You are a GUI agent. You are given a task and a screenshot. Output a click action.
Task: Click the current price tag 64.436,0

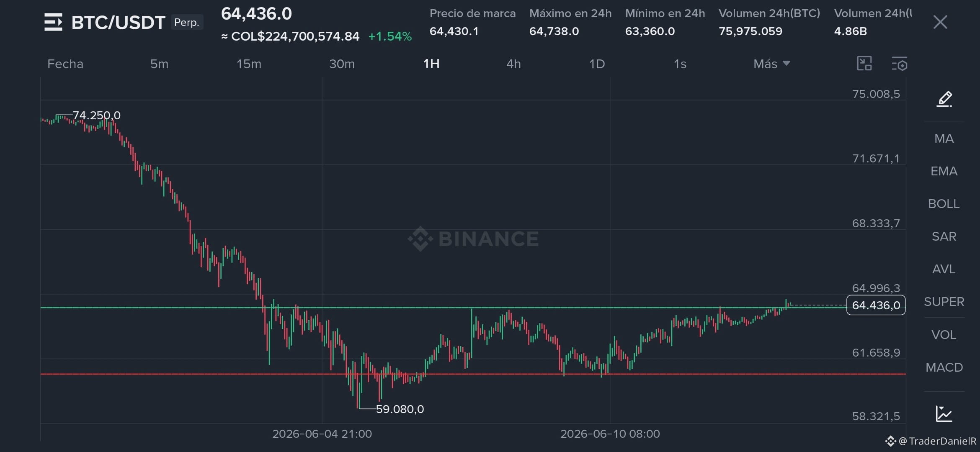(876, 305)
